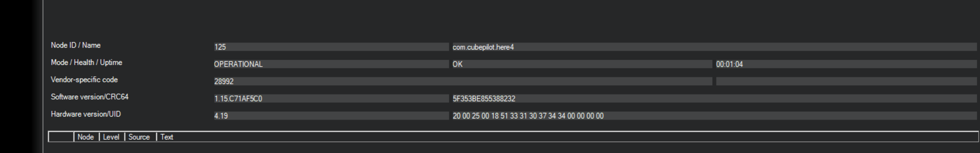Click the blank first column header
This screenshot has height=153, width=980.
coord(61,137)
